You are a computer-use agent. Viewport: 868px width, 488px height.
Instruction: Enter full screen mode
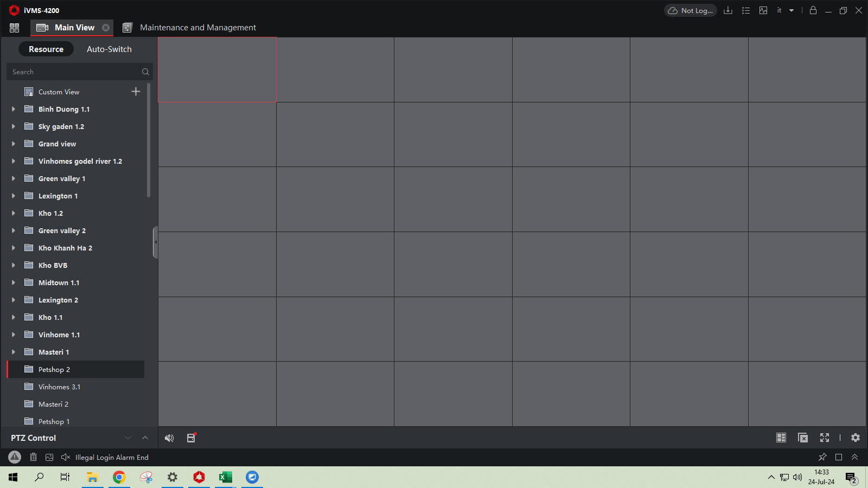825,438
